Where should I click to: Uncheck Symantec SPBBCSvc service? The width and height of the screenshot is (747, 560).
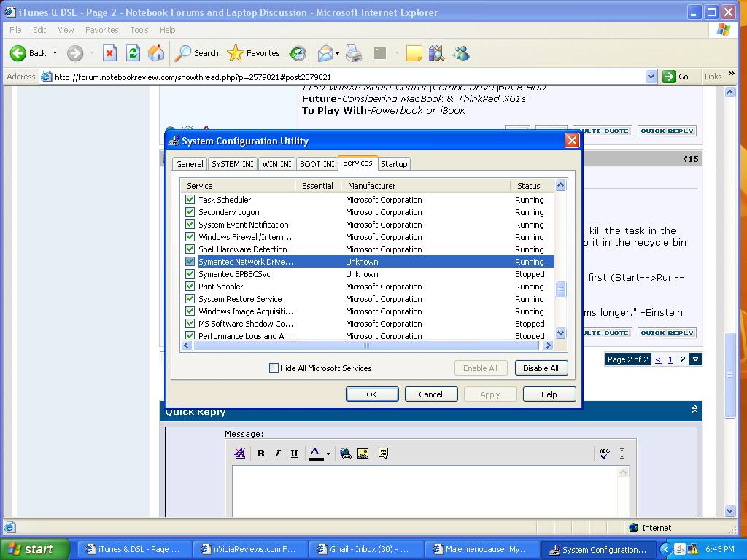(x=190, y=274)
